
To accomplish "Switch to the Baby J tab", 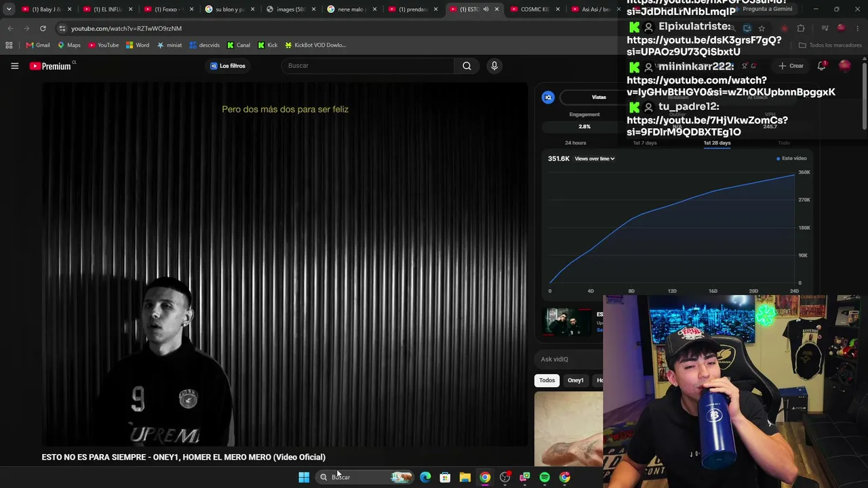I will coord(43,9).
